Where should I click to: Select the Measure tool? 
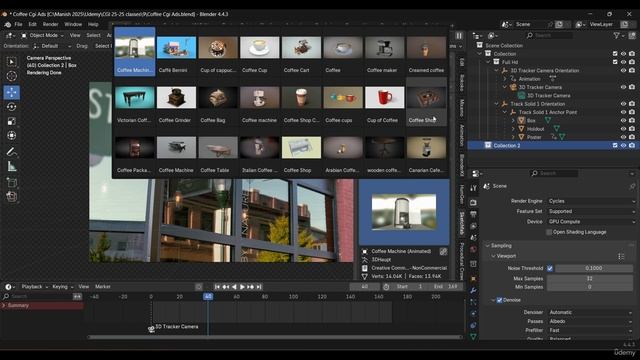pos(12,166)
